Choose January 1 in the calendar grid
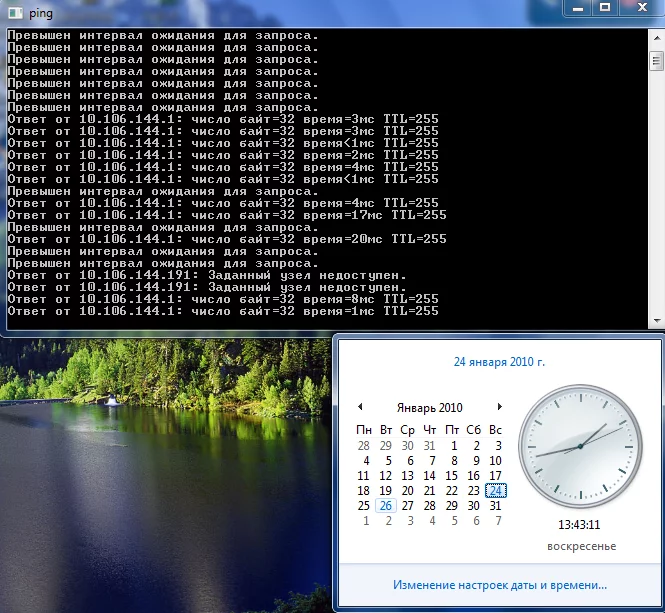Image resolution: width=665 pixels, height=613 pixels. pos(452,446)
